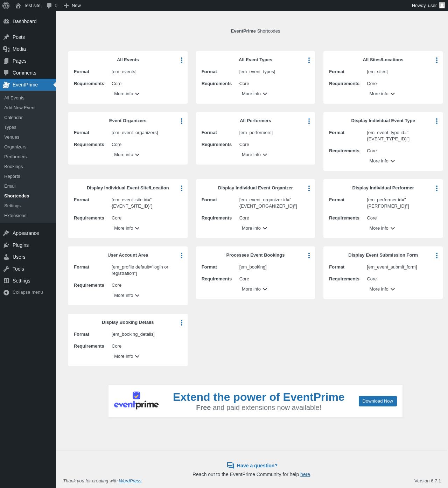Expand More info on Display Individual Performer card
The height and width of the screenshot is (488, 448).
(382, 228)
